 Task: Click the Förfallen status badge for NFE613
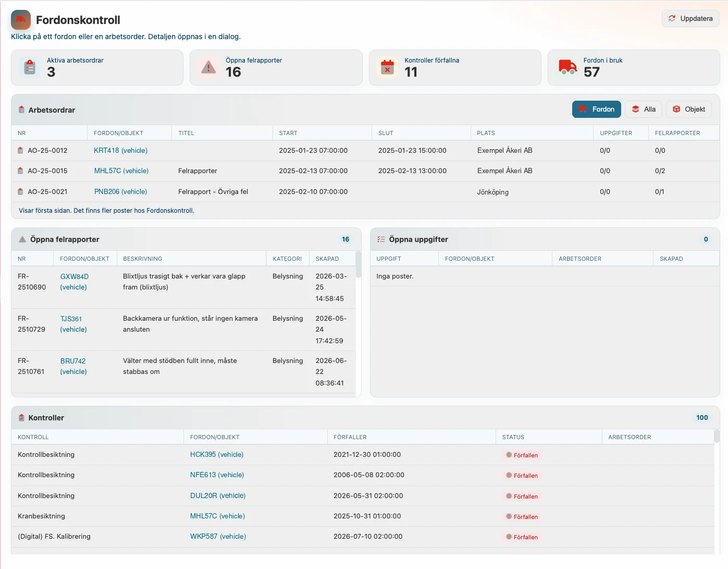pyautogui.click(x=522, y=476)
